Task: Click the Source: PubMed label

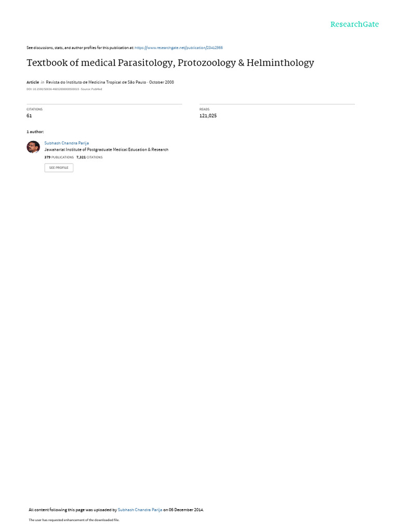Action: [91, 89]
